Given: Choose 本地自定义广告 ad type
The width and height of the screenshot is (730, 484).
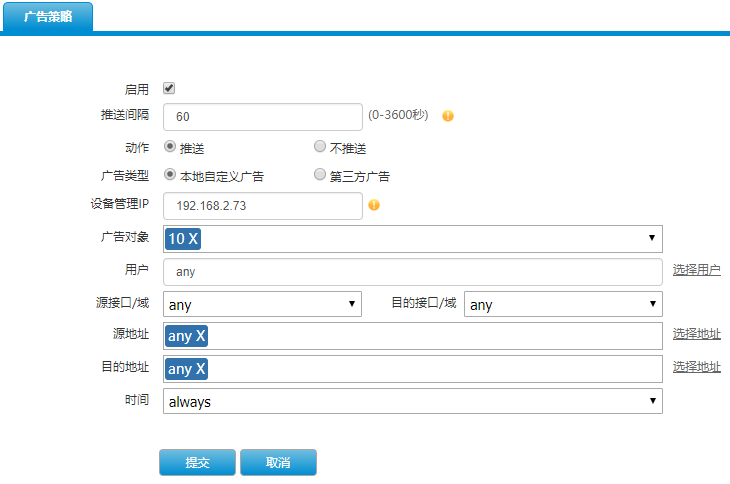Looking at the screenshot, I should 170,175.
